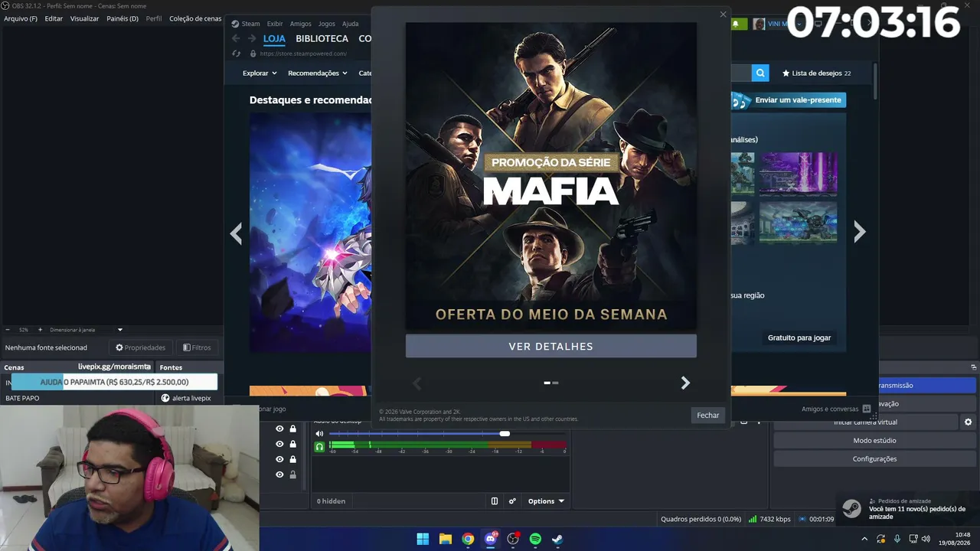Show previous featured game in Steam carousel
The width and height of the screenshot is (980, 551).
(236, 233)
